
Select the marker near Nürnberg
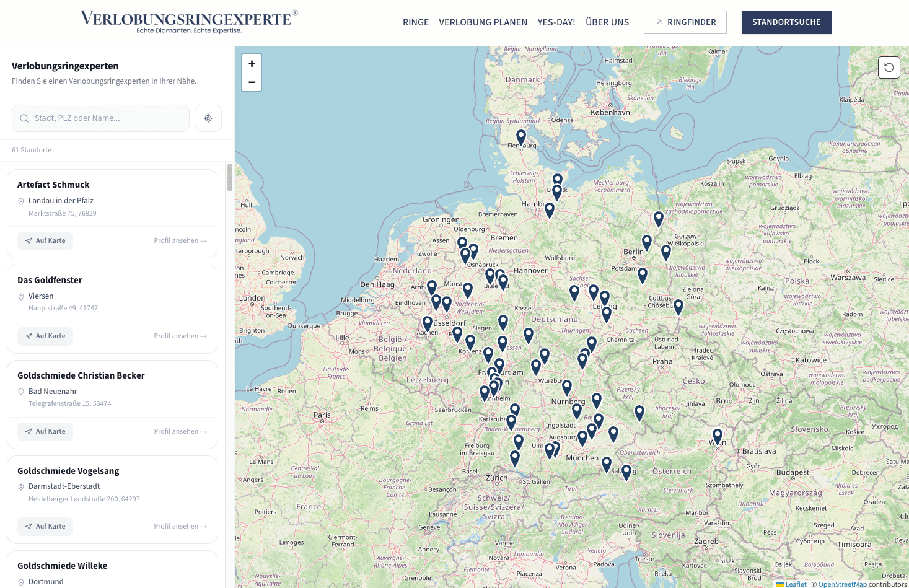pyautogui.click(x=567, y=388)
